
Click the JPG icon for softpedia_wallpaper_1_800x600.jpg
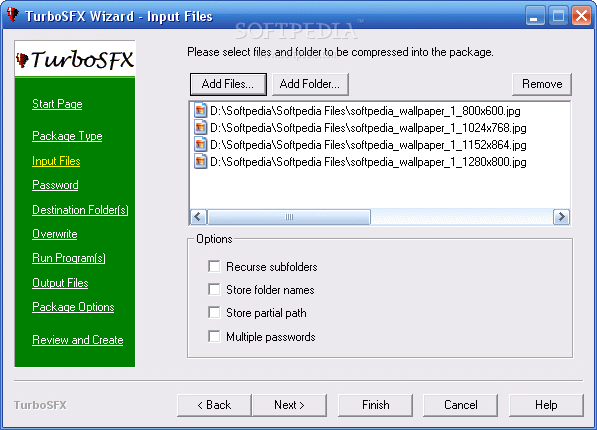200,111
